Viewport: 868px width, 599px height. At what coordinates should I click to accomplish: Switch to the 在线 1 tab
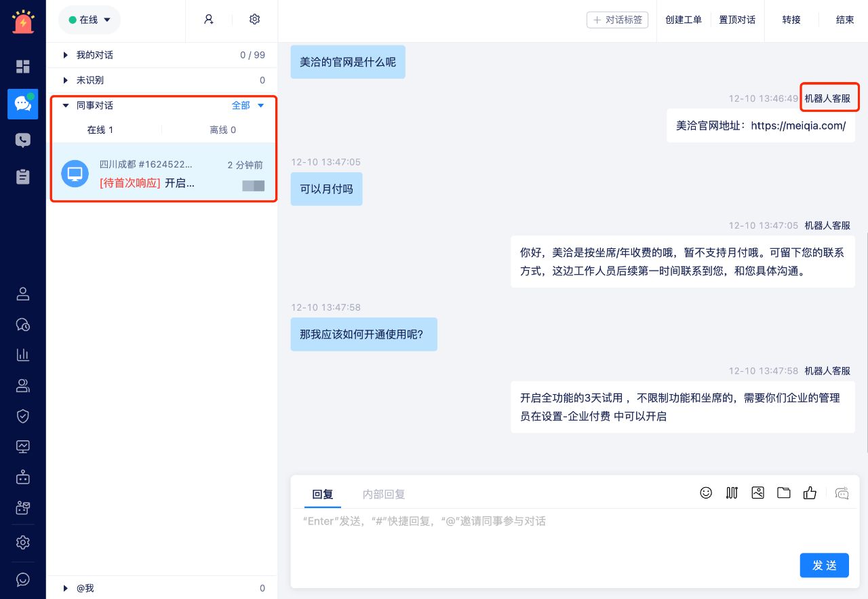pyautogui.click(x=100, y=130)
